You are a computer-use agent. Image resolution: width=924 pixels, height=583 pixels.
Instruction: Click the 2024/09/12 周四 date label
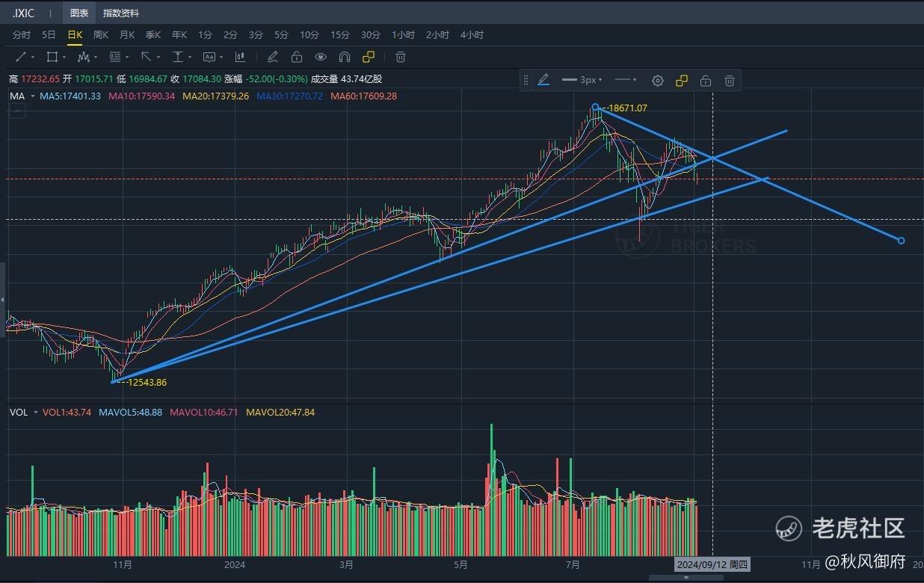point(712,565)
